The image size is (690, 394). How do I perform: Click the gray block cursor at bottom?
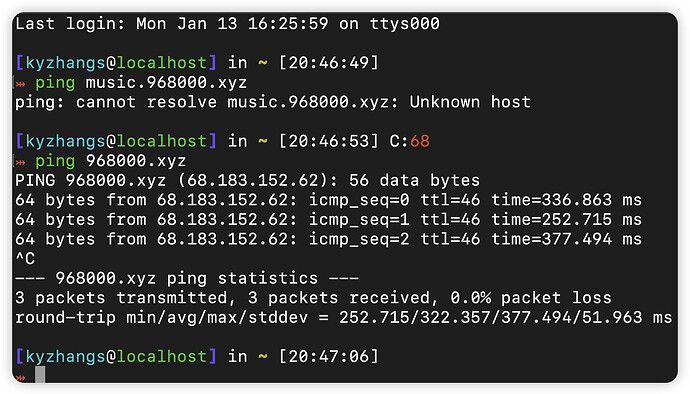click(x=40, y=374)
